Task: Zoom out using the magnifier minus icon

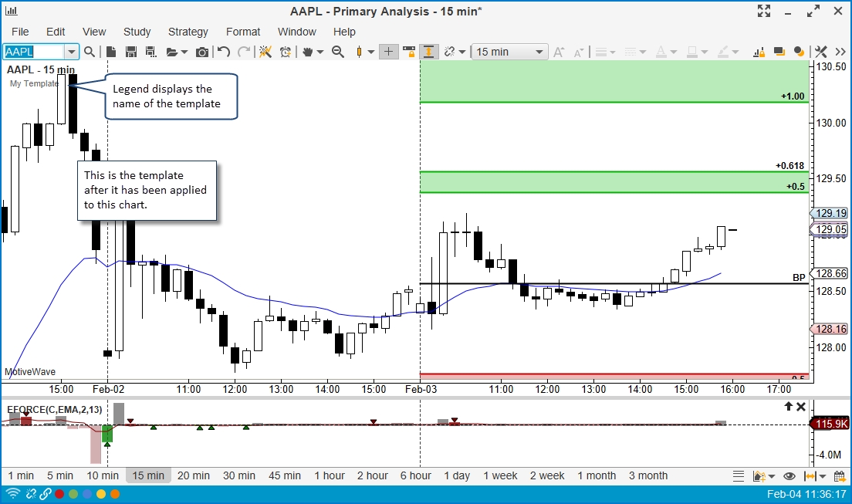Action: 338,52
